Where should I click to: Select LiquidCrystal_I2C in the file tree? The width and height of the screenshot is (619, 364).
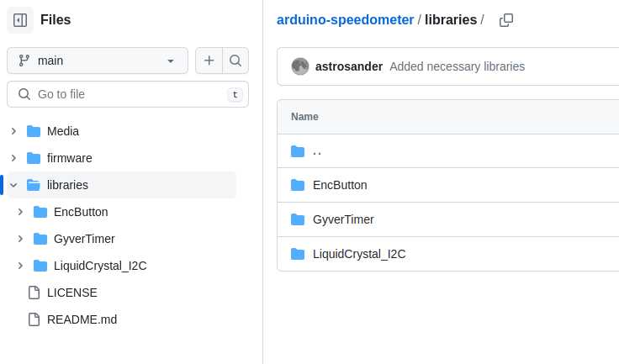coord(100,266)
